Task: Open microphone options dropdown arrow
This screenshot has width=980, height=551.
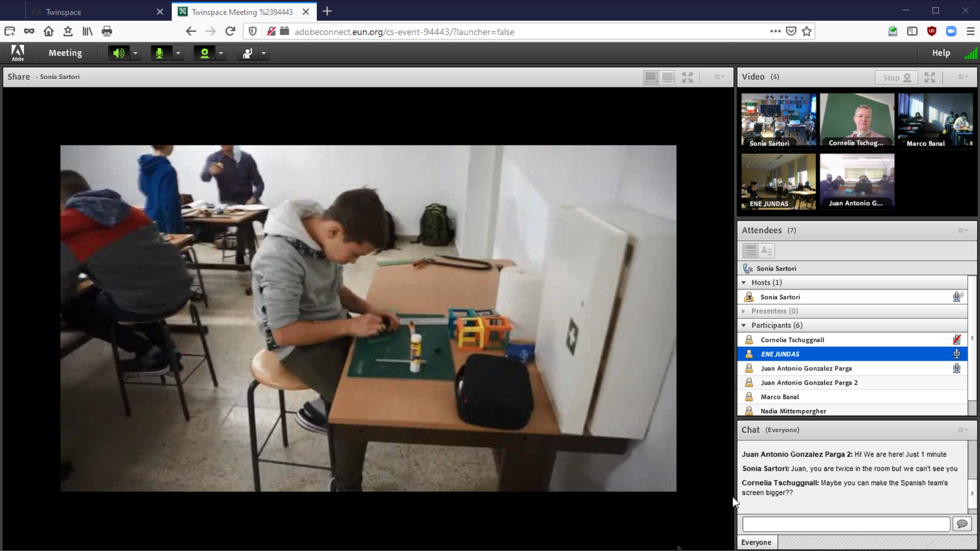Action: pyautogui.click(x=178, y=53)
